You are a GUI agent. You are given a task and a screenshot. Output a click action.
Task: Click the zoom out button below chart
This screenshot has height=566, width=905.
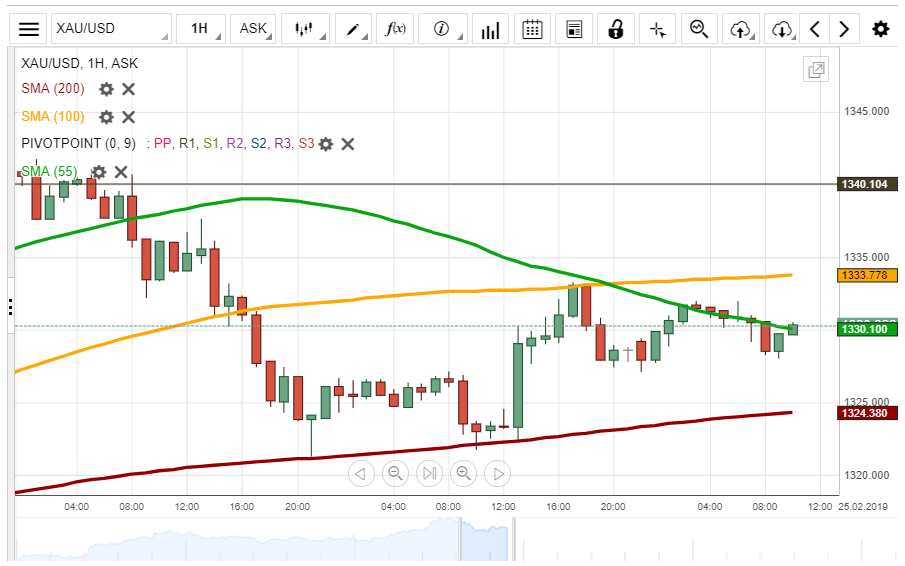pos(395,473)
